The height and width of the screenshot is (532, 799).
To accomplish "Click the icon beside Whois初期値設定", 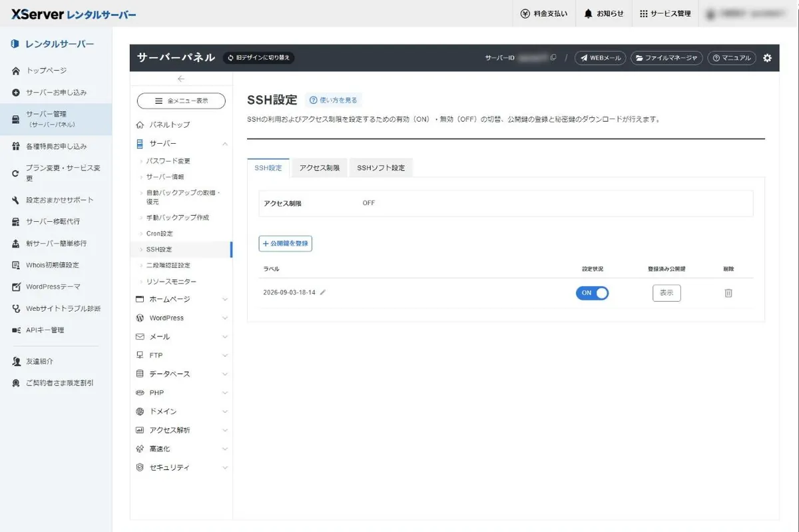I will coord(16,265).
